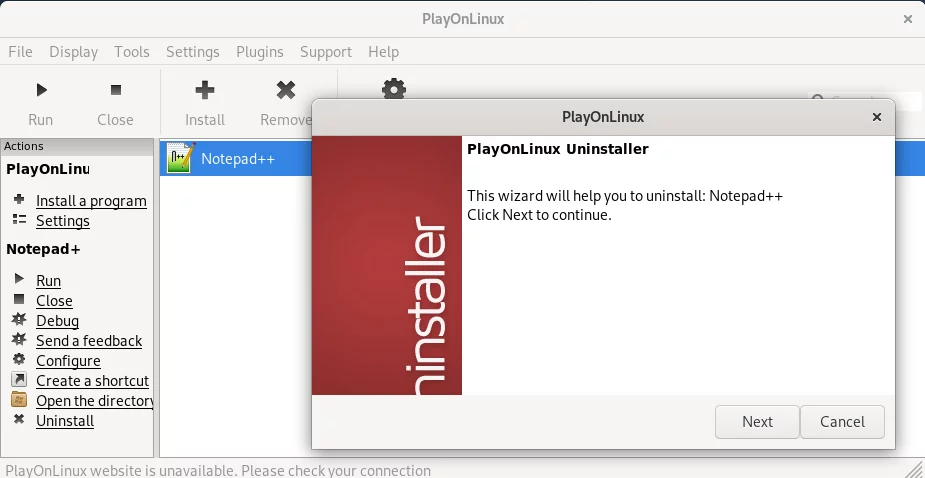Click Open the directory link
The image size is (925, 478).
94,401
